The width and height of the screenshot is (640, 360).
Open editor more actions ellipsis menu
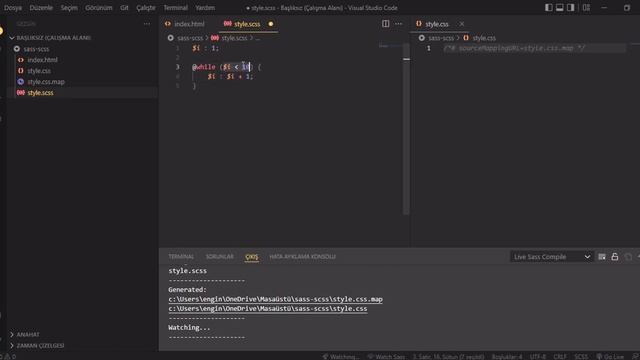398,24
